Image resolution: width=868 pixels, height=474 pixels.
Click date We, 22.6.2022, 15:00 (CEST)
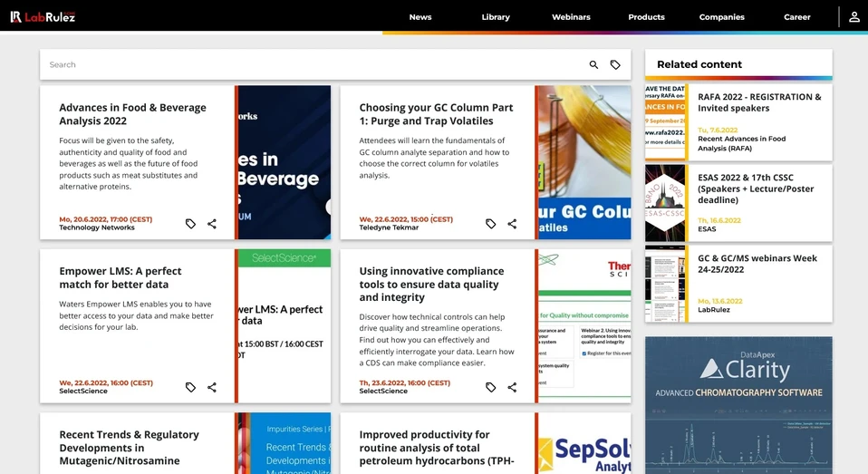click(406, 219)
